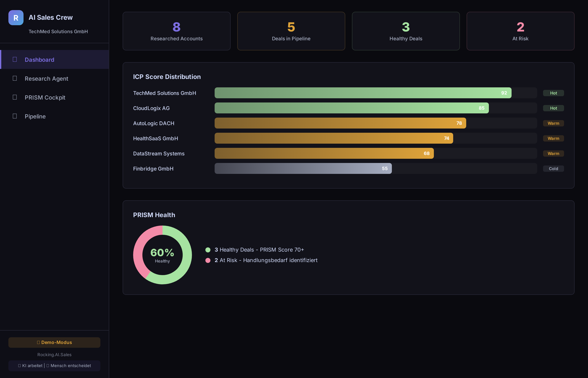The width and height of the screenshot is (588, 378).
Task: Click the Researched Accounts stat card
Action: point(176,31)
